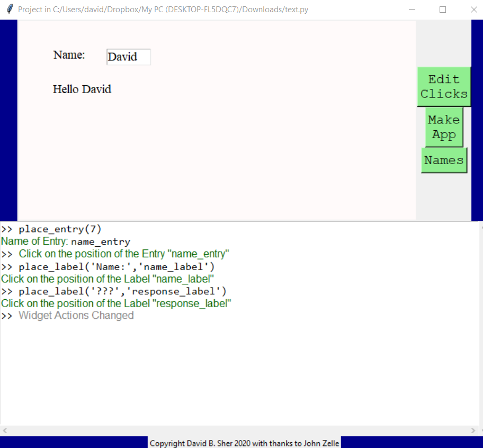Maximize the Project window
This screenshot has height=448, width=483.
pos(443,10)
